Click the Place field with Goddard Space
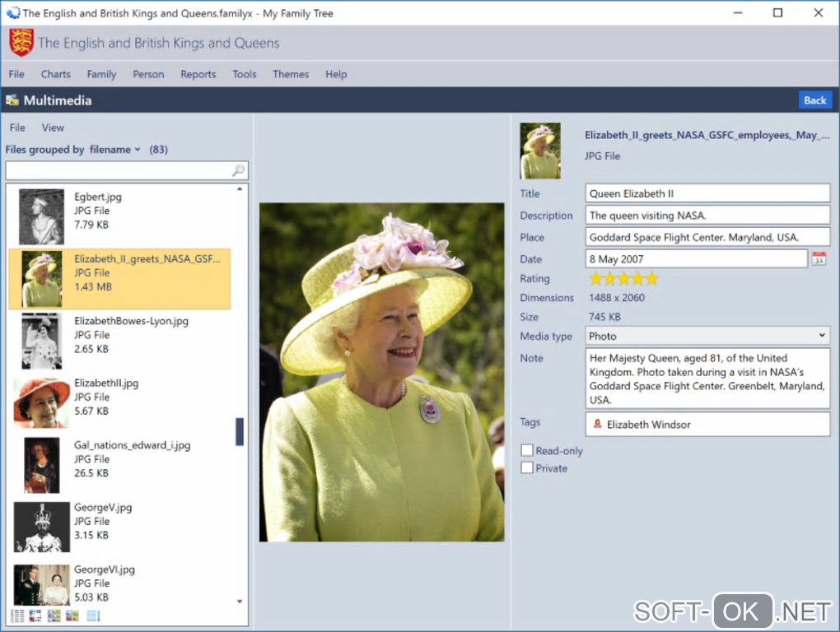Image resolution: width=840 pixels, height=632 pixels. pyautogui.click(x=707, y=237)
